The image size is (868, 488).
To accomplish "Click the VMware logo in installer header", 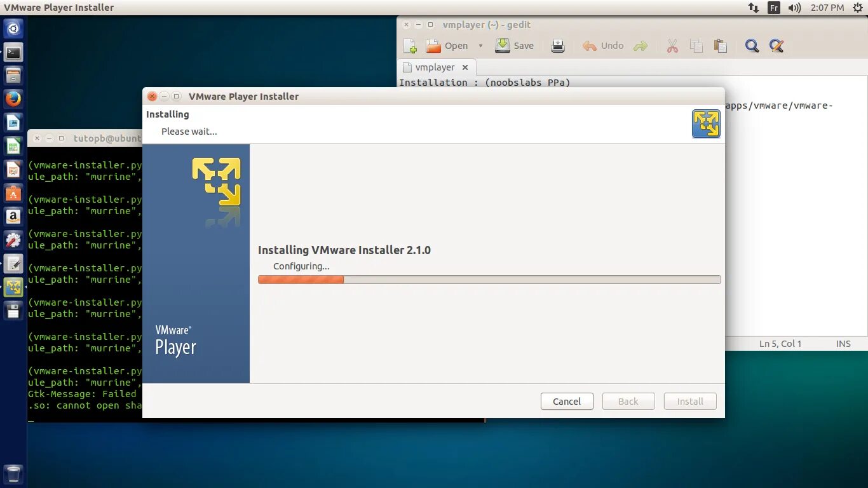I will tap(706, 124).
